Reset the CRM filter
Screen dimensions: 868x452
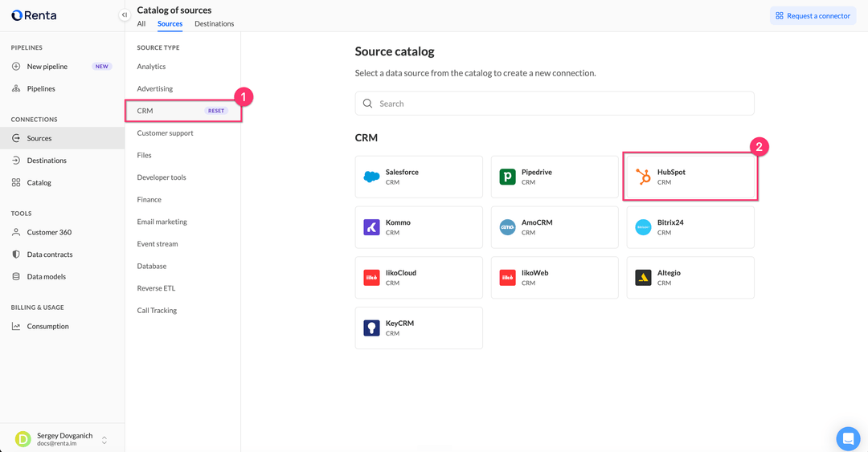(x=216, y=111)
